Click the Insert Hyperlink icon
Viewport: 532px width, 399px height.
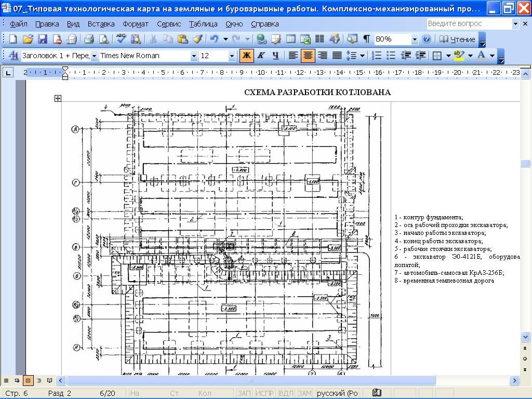click(261, 39)
